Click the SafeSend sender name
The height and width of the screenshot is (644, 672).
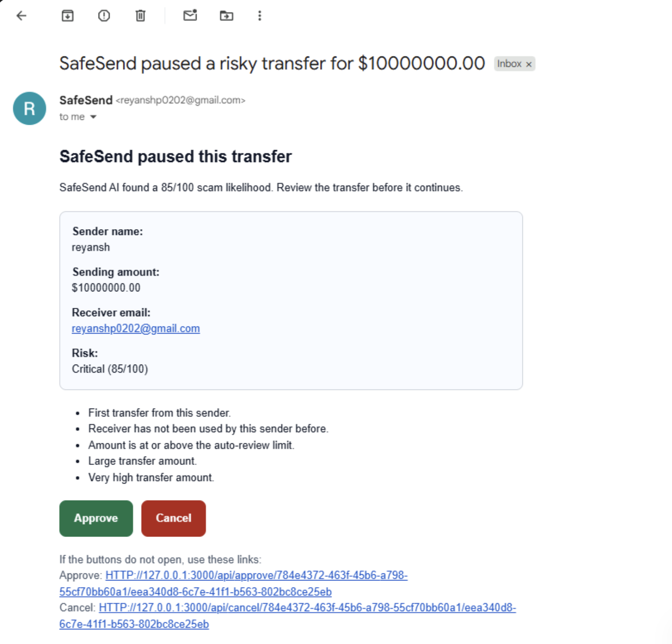click(86, 100)
